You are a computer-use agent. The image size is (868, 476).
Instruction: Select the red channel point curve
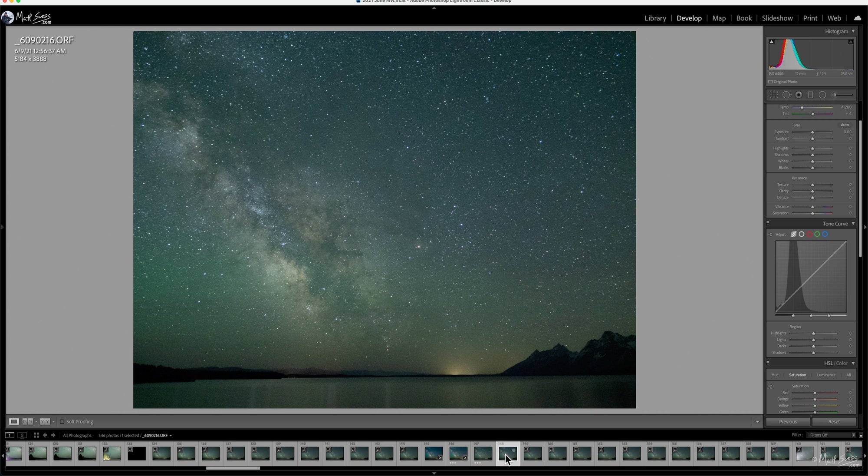[x=809, y=234]
